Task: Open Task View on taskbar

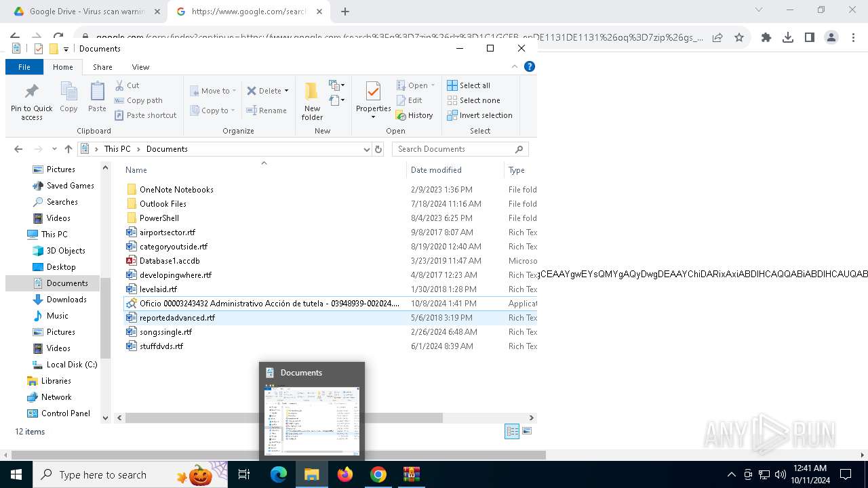Action: click(244, 474)
